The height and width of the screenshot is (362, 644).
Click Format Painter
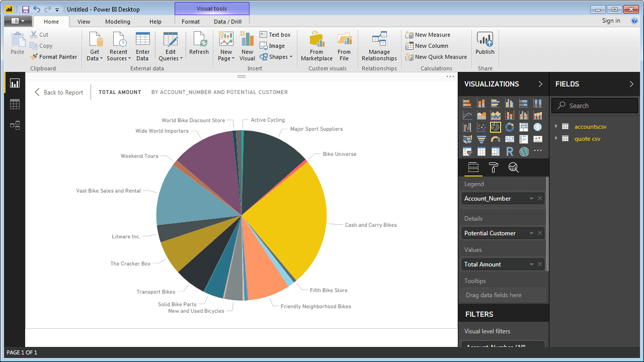pos(54,57)
